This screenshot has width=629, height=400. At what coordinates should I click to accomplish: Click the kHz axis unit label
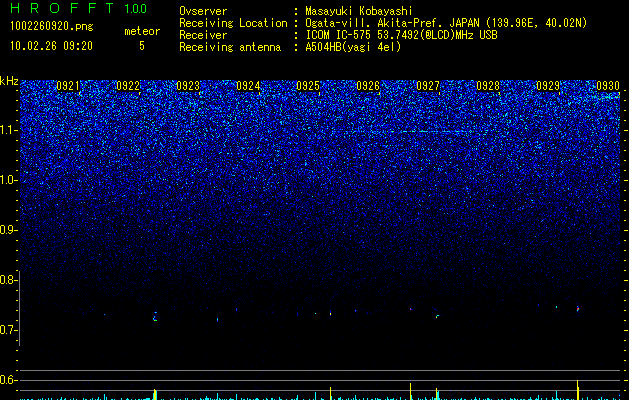point(9,81)
